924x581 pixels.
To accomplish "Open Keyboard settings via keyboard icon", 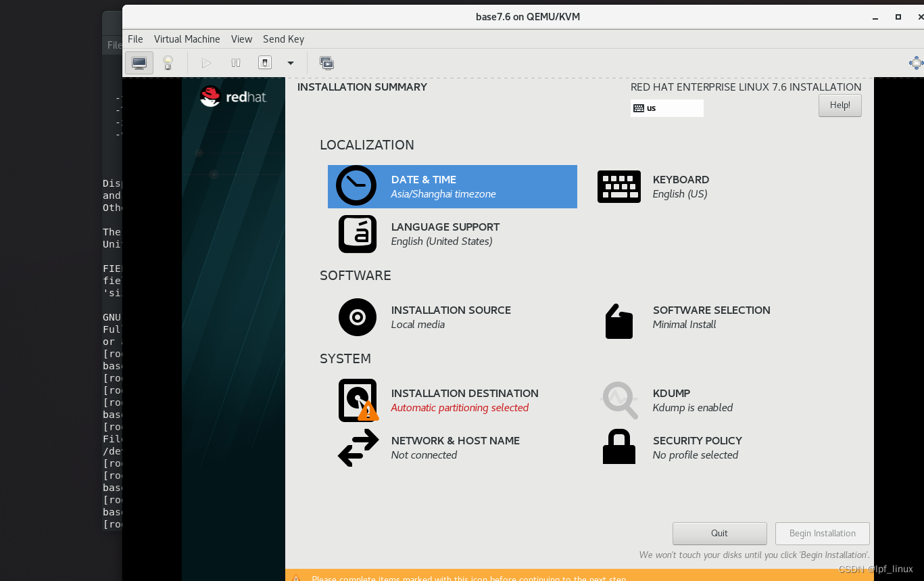I will coord(618,186).
